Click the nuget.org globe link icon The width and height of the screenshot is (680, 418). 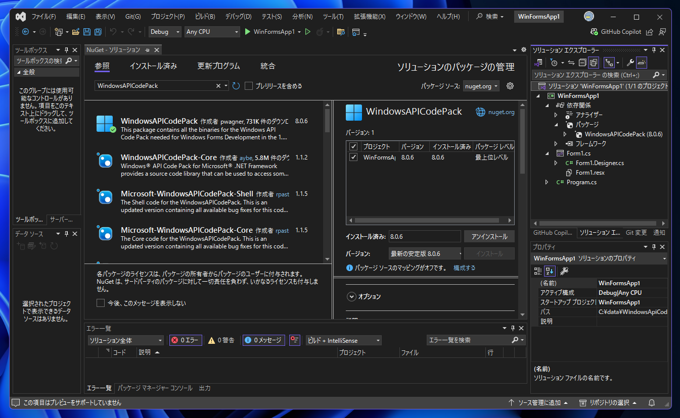pos(480,112)
